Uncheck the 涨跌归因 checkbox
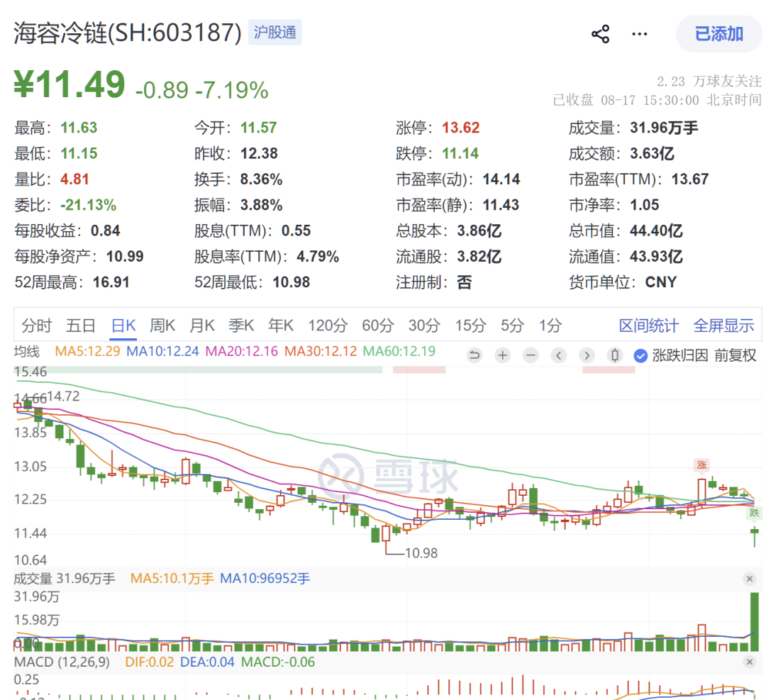Image resolution: width=766 pixels, height=700 pixels. [640, 355]
